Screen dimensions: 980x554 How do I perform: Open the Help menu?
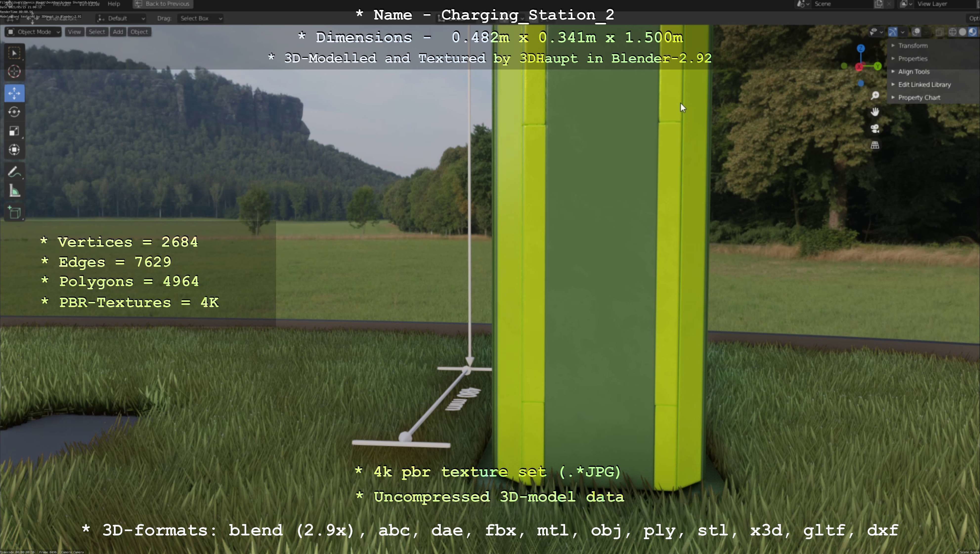click(114, 4)
